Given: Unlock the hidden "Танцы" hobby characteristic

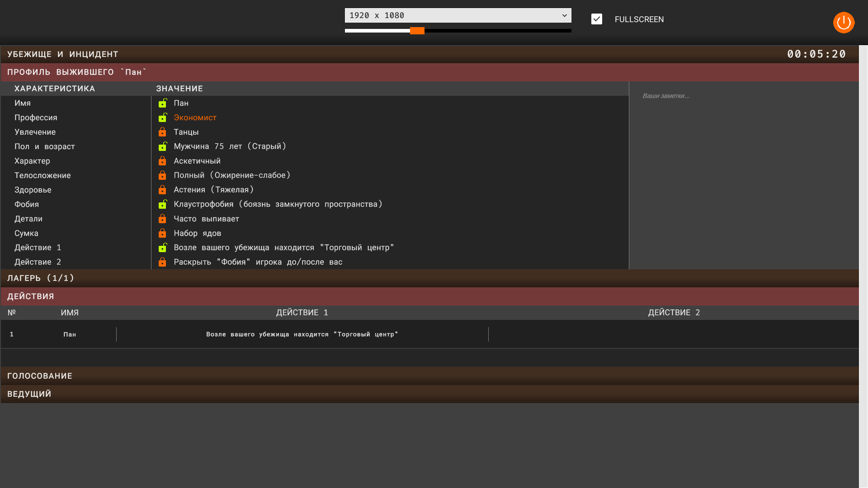Looking at the screenshot, I should (162, 132).
